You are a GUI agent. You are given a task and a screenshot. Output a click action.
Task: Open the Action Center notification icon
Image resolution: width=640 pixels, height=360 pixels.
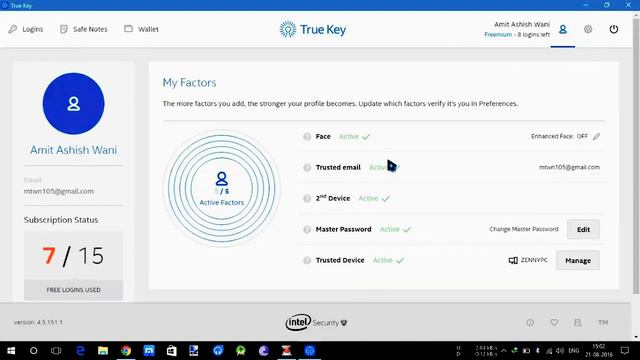point(624,351)
